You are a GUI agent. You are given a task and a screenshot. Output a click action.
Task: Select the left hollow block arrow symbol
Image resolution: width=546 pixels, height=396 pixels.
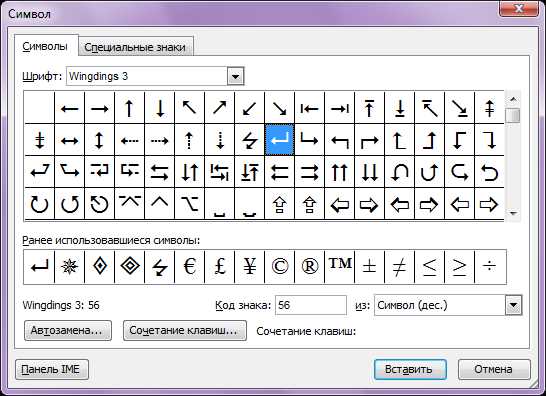point(340,204)
